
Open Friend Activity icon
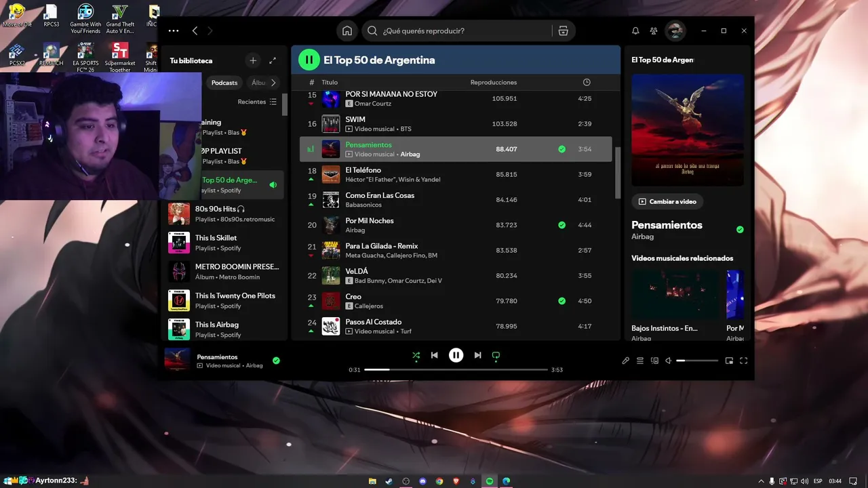[x=654, y=30]
